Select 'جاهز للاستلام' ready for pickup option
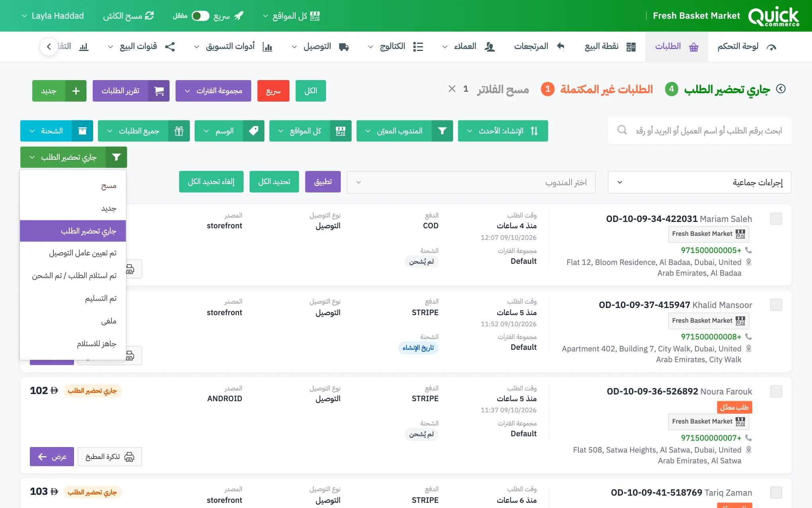The height and width of the screenshot is (508, 812). click(73, 344)
